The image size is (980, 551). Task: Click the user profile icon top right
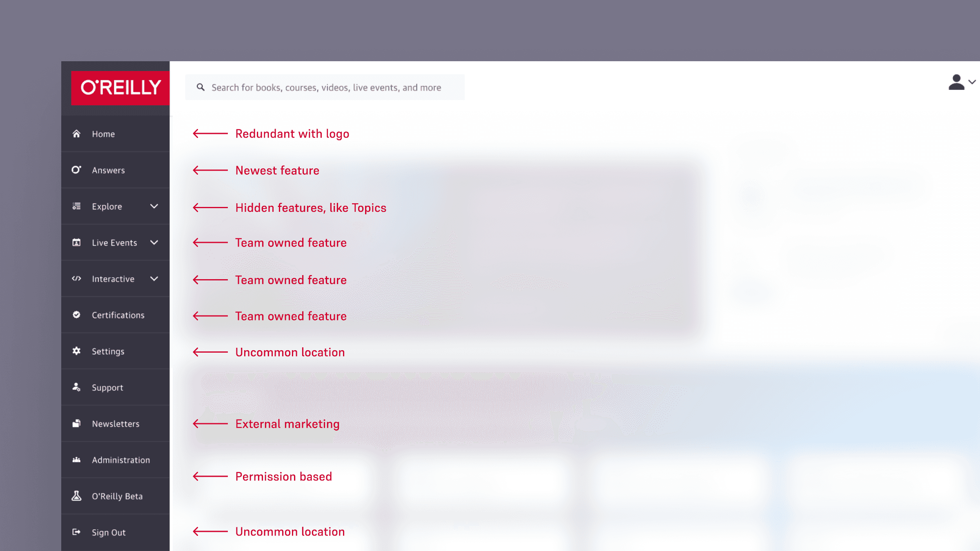(956, 82)
